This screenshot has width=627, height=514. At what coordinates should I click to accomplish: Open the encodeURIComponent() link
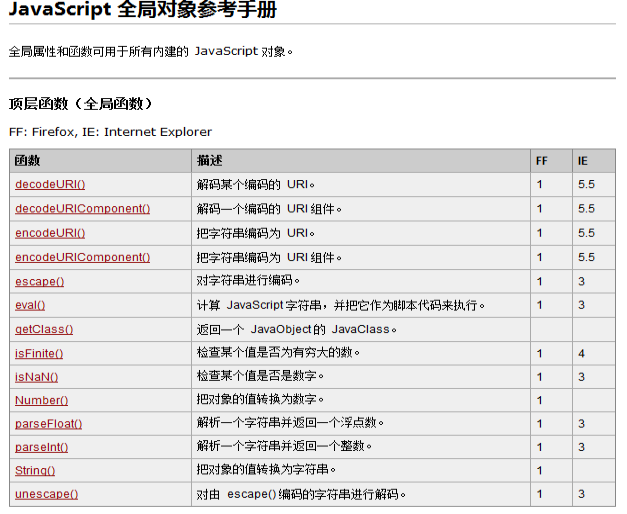pyautogui.click(x=82, y=257)
